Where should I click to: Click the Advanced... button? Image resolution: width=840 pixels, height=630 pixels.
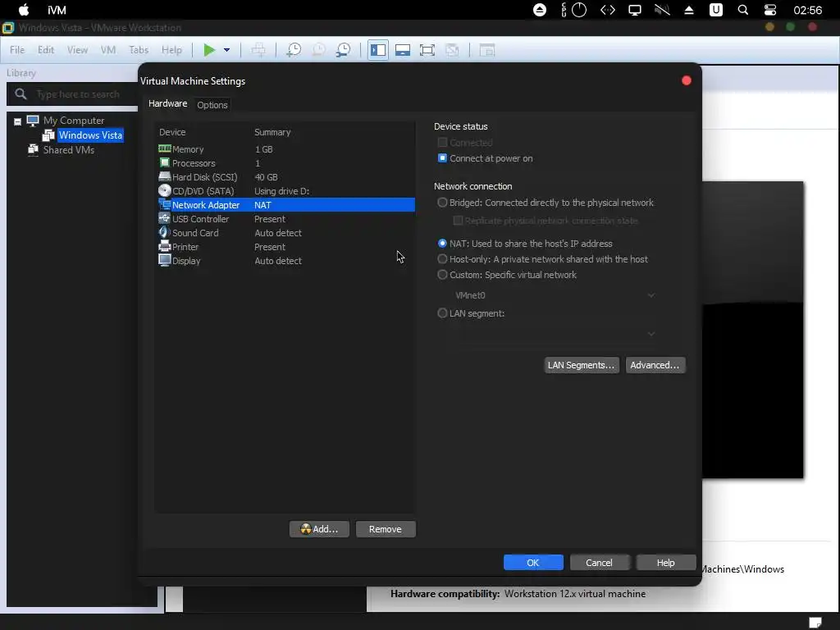pyautogui.click(x=655, y=365)
